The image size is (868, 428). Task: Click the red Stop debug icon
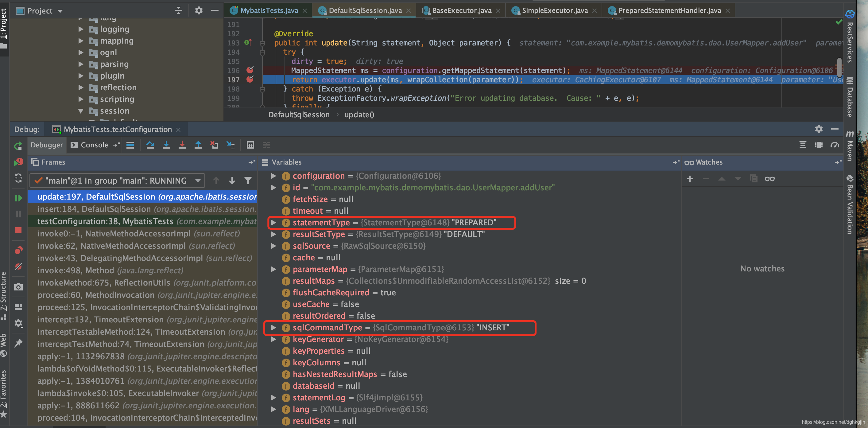click(x=18, y=231)
